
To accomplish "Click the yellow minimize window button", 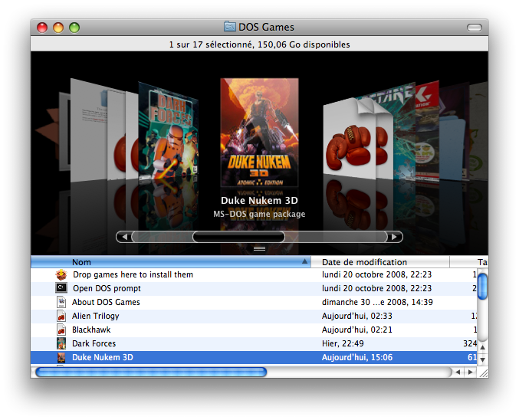I will coord(58,28).
